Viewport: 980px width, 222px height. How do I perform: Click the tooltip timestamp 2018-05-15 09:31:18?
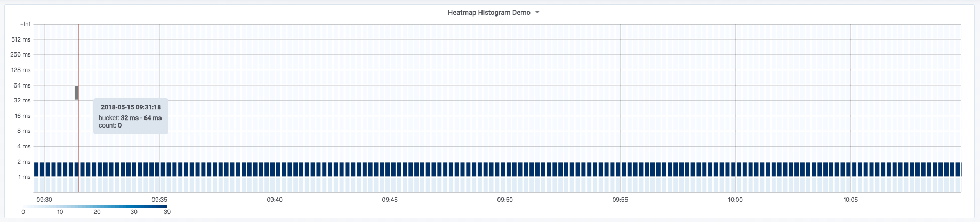(x=131, y=107)
